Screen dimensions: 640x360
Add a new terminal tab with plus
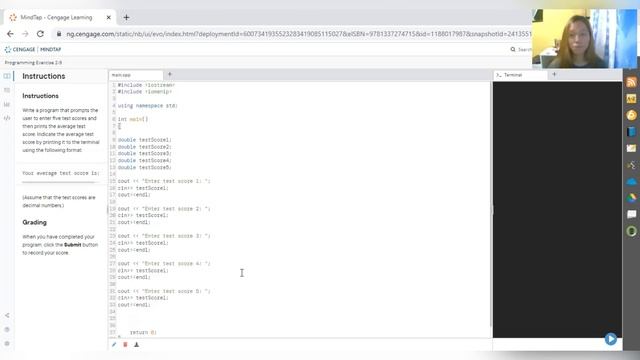click(554, 74)
